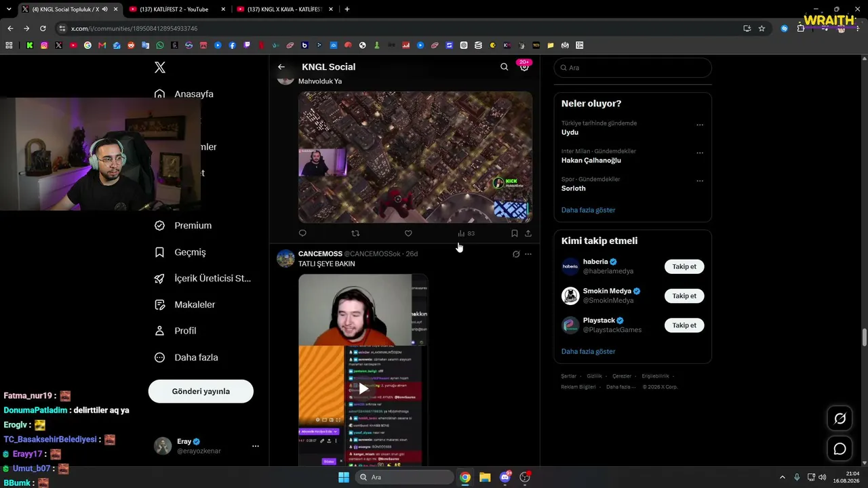Share the Mahvolduk Ya post
The height and width of the screenshot is (488, 868).
(528, 233)
